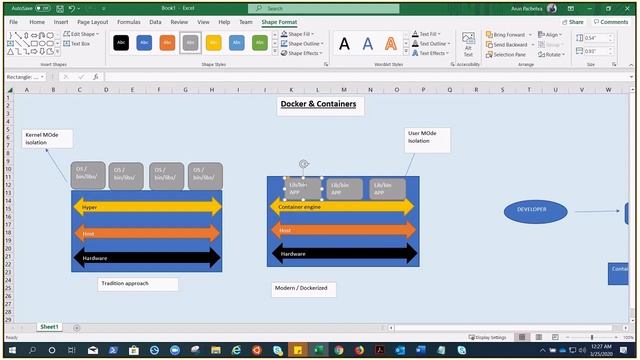Click the zoom slider handle
The width and height of the screenshot is (640, 360).
click(592, 338)
